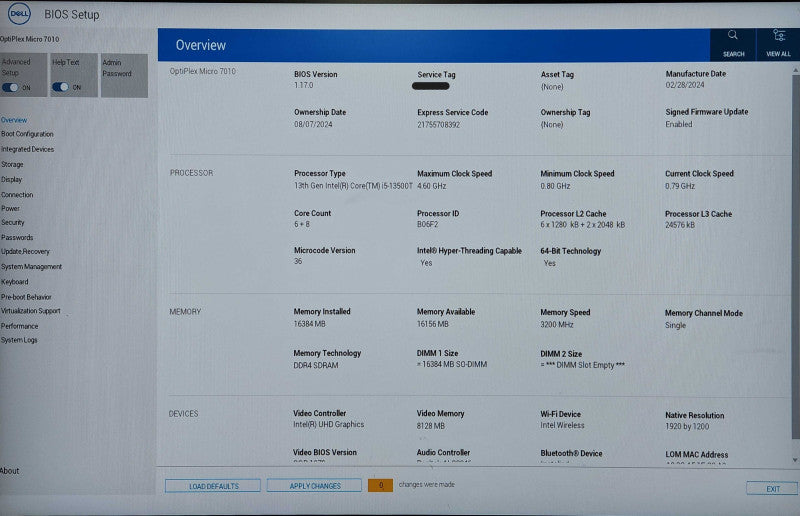Click DIMM 2 Size slot empty value
The width and height of the screenshot is (800, 516).
(x=582, y=365)
